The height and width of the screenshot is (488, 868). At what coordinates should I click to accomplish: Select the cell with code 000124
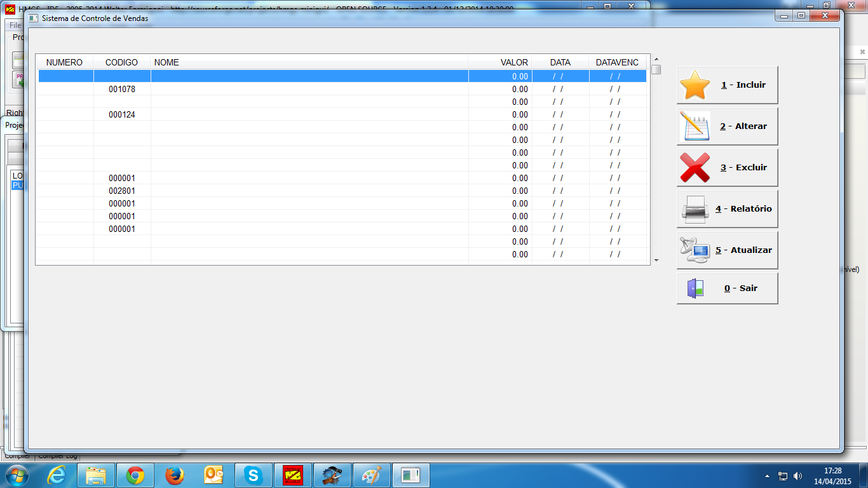click(x=122, y=114)
